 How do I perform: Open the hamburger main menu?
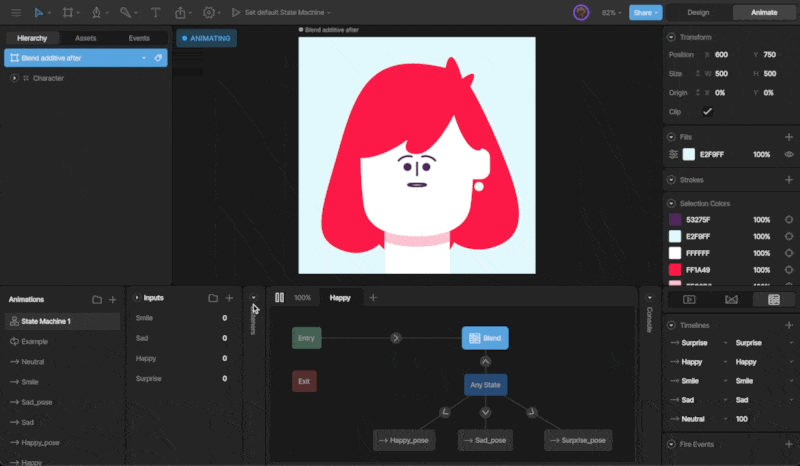click(x=15, y=13)
